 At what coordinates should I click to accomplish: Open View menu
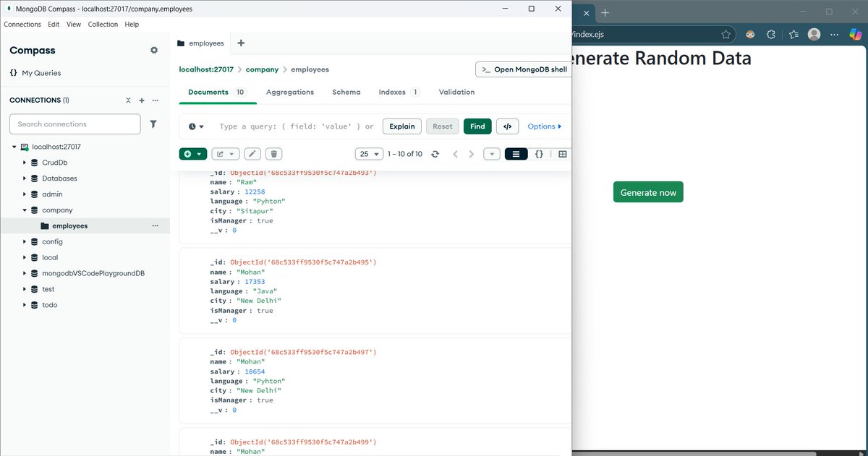[74, 24]
